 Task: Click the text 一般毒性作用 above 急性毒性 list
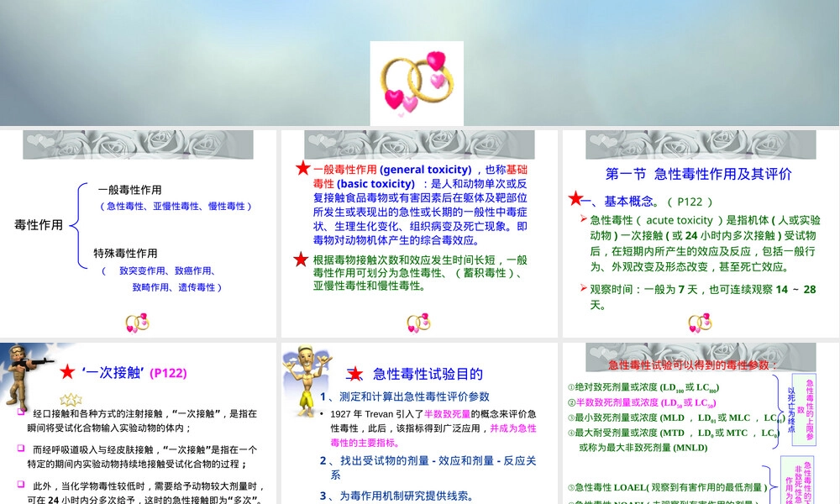[x=129, y=190]
